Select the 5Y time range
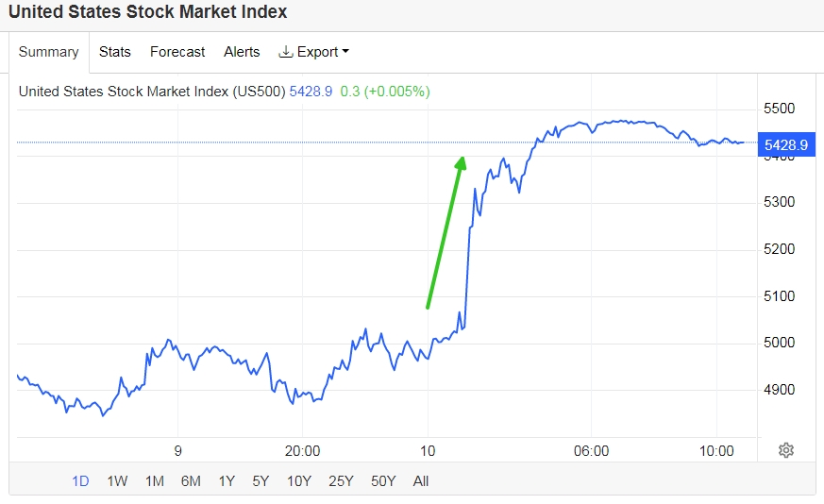824x504 pixels. (261, 480)
